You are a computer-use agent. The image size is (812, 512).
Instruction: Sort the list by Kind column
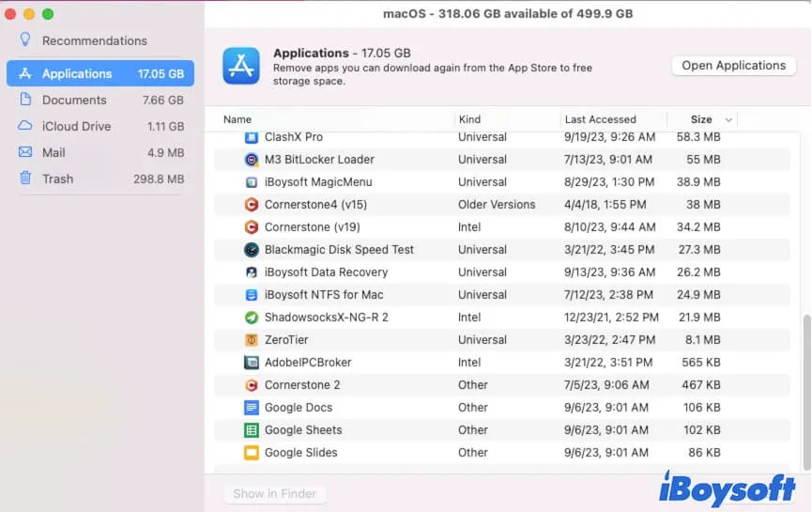pyautogui.click(x=469, y=119)
